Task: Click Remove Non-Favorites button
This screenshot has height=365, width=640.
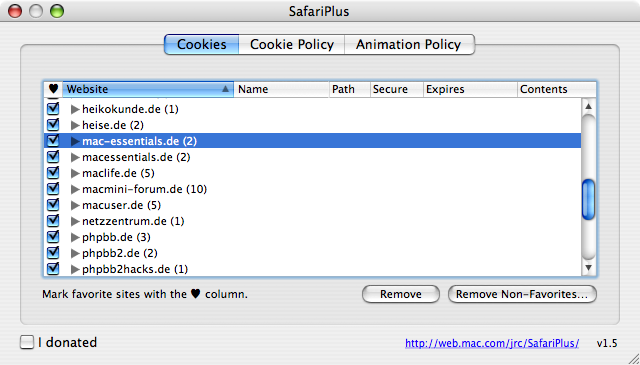Action: pyautogui.click(x=522, y=294)
